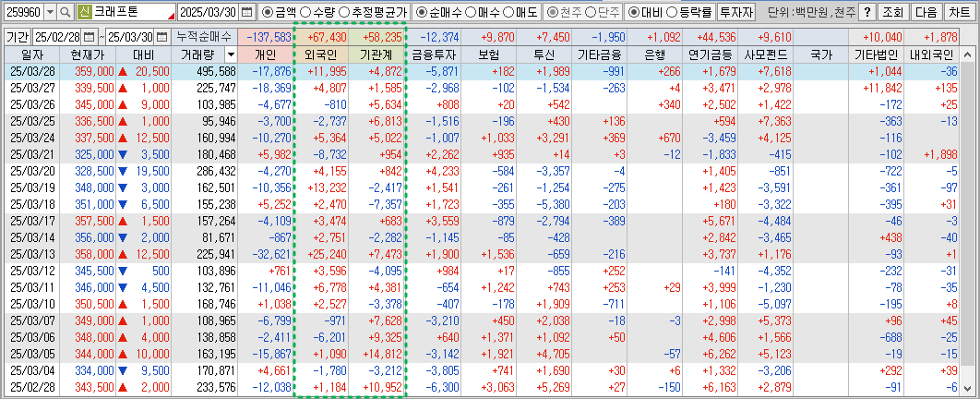Open the 거래량 column dropdown arrow
Image resolution: width=980 pixels, height=399 pixels.
click(x=231, y=55)
